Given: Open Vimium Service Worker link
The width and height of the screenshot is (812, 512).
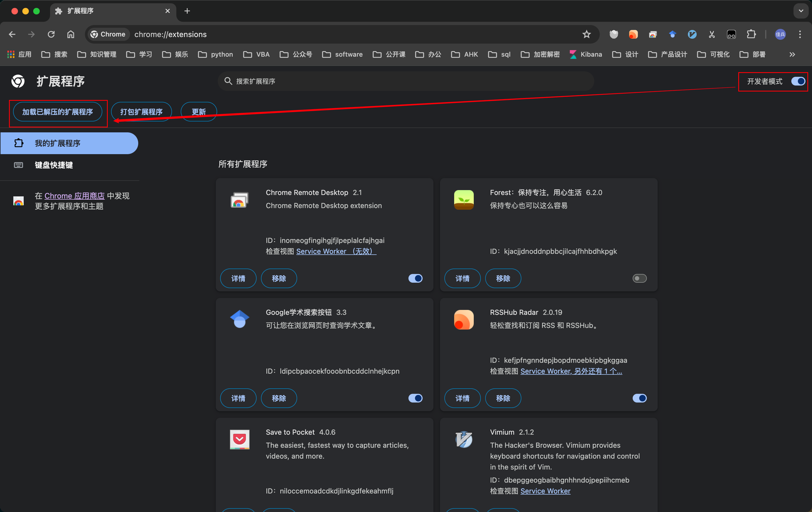Looking at the screenshot, I should pyautogui.click(x=545, y=491).
